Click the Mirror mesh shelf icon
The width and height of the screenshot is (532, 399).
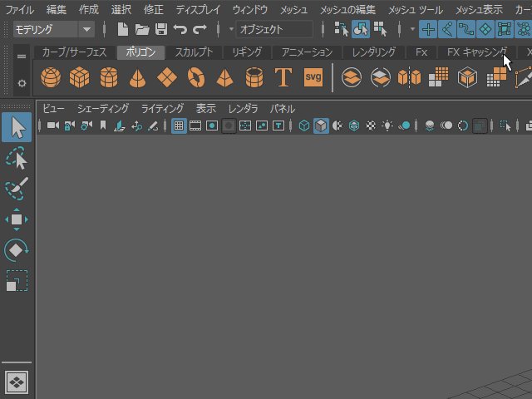click(409, 77)
